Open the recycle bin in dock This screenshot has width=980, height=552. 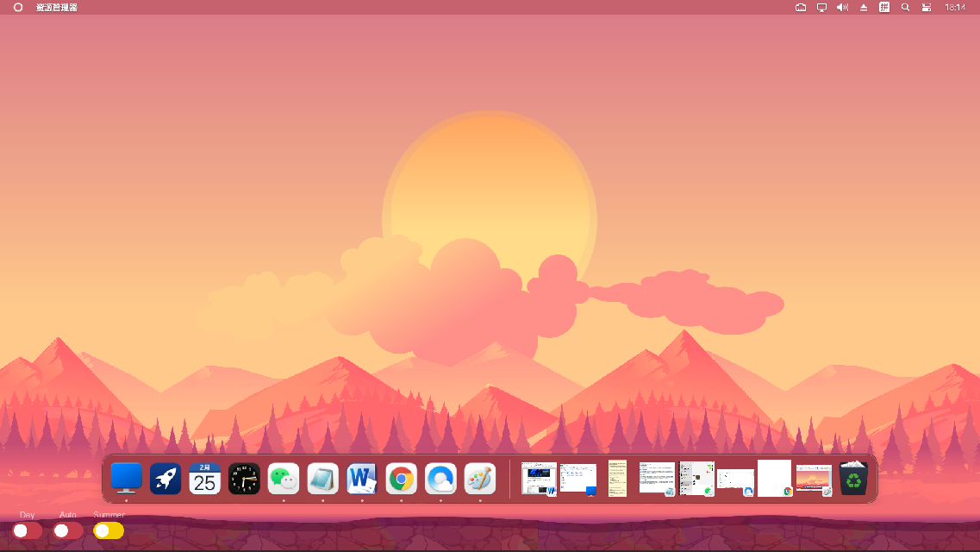click(853, 478)
